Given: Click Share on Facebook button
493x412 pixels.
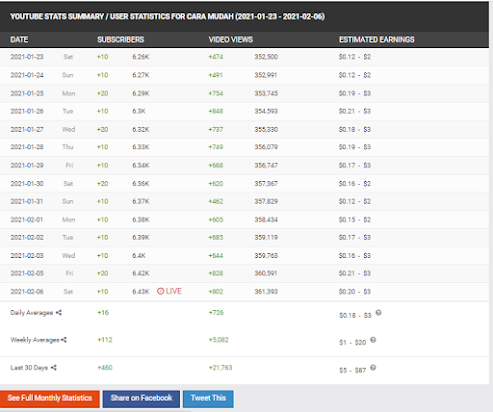Looking at the screenshot, I should pos(141,399).
